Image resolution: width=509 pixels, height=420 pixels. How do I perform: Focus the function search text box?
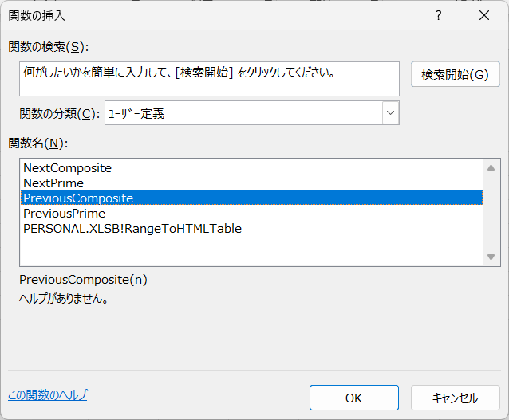[209, 79]
